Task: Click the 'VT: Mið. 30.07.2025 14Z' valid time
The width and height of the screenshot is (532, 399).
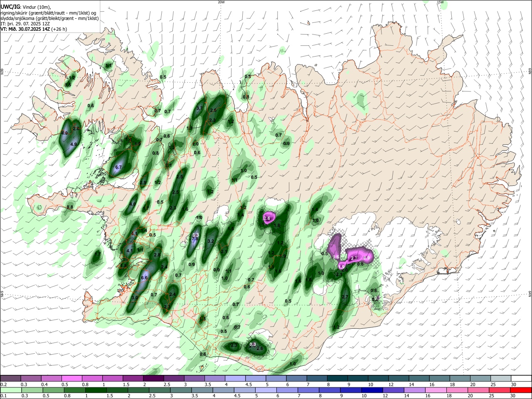Action: click(x=25, y=29)
